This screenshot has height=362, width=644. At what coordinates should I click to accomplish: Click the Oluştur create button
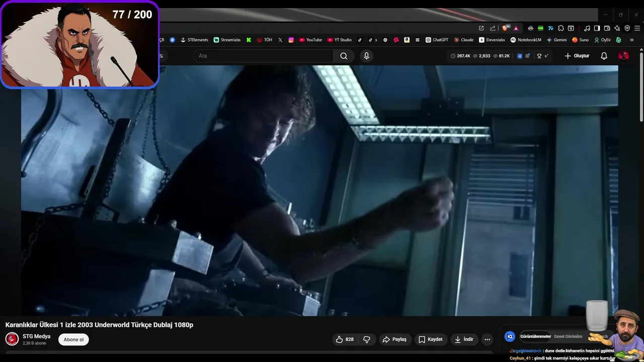pos(577,56)
